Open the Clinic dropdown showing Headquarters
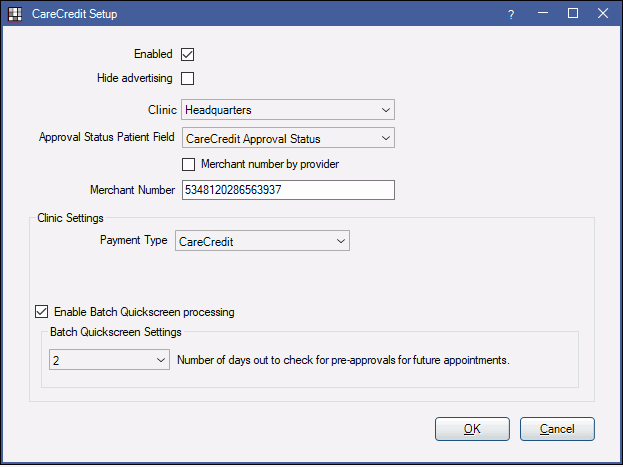Viewport: 623px width, 467px height. coord(288,110)
